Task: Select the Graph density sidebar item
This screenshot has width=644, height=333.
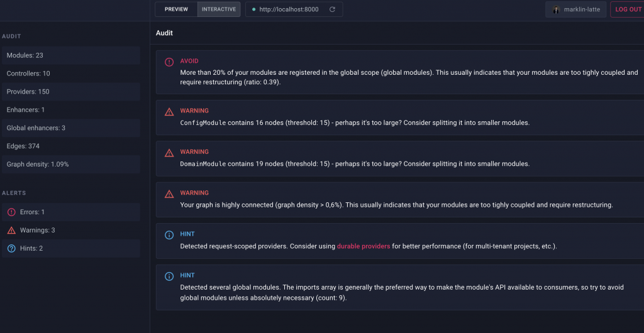Action: [x=70, y=164]
